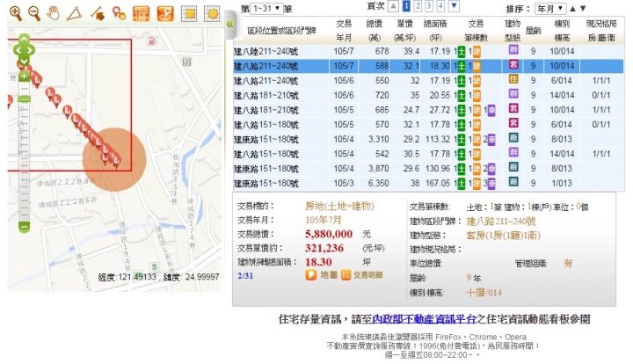Screen dimensions: 633x364
Task: Open the record range 1~31 dropdown
Action: pos(266,7)
